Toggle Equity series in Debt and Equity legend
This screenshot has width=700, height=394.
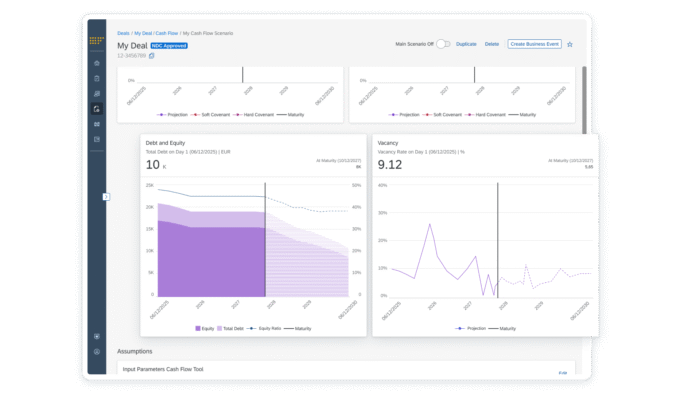click(205, 328)
